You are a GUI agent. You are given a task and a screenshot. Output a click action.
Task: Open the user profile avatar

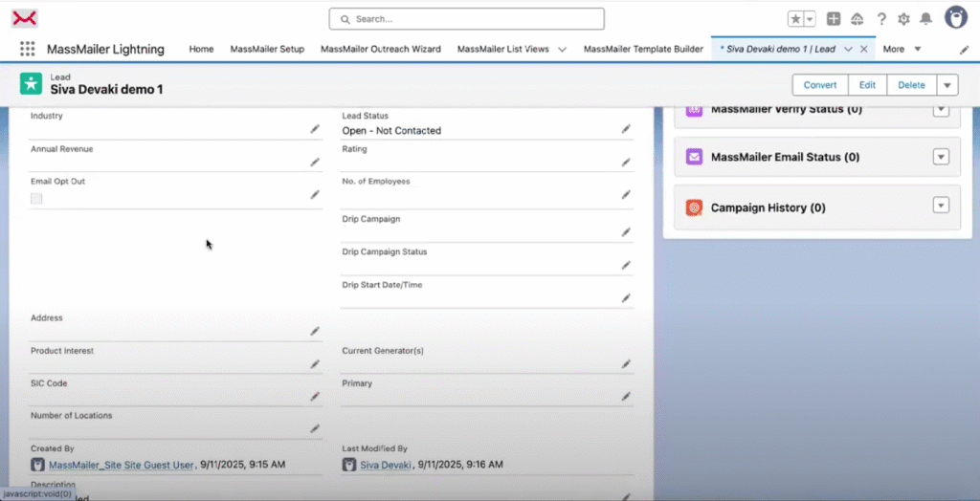coord(956,18)
